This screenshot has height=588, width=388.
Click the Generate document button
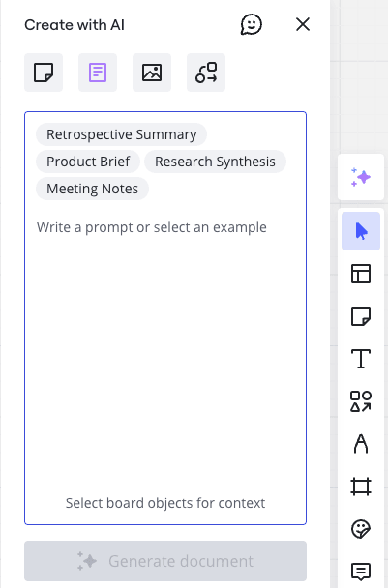(165, 561)
